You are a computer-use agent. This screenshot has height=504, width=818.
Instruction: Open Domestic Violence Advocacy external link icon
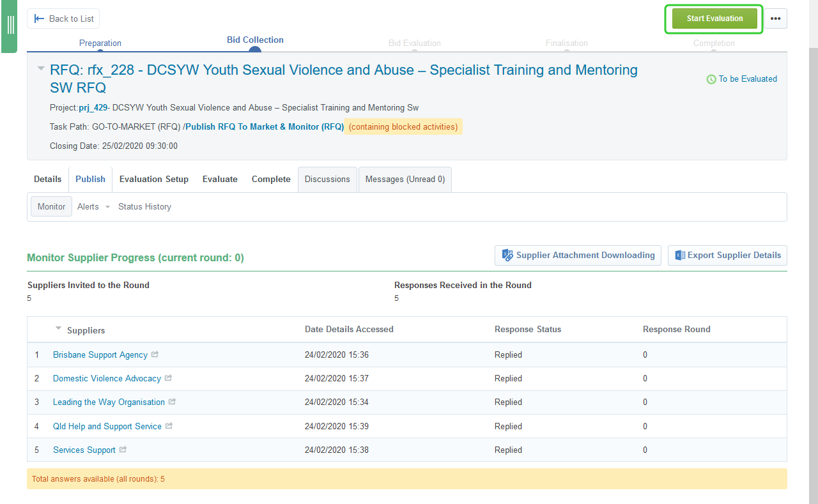(168, 378)
